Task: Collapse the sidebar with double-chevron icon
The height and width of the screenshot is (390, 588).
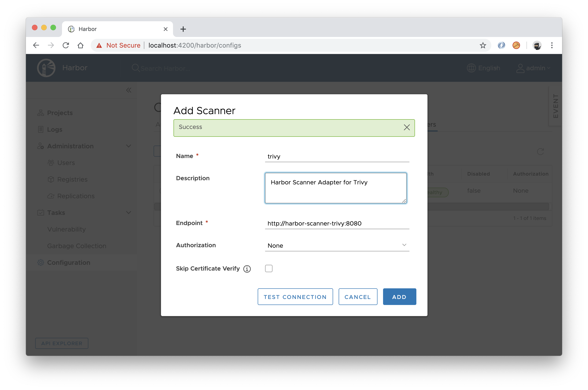Action: (128, 90)
